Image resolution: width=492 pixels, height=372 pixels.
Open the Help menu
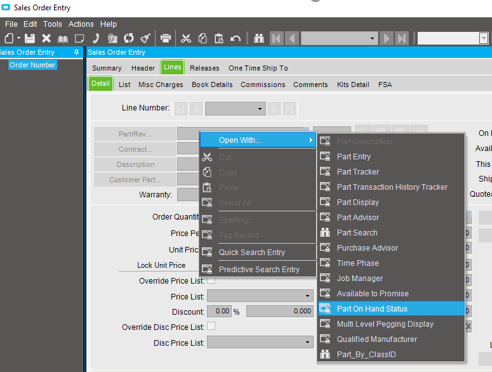coord(108,24)
